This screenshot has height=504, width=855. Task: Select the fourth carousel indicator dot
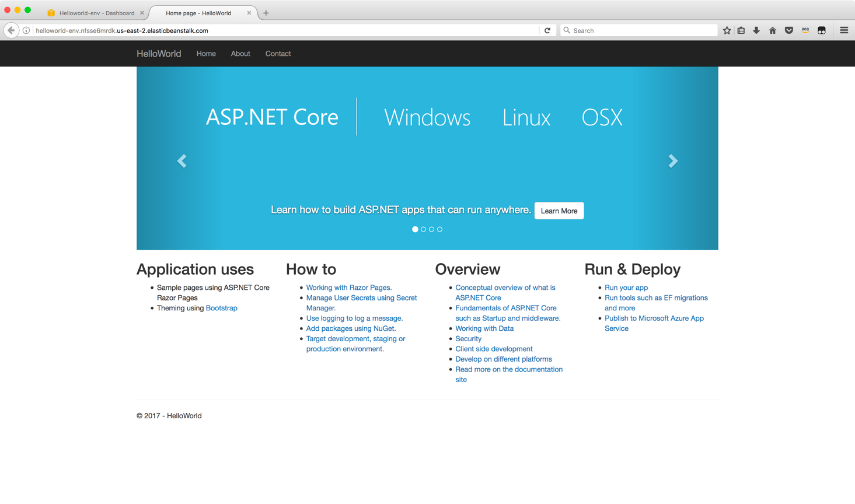click(x=440, y=229)
